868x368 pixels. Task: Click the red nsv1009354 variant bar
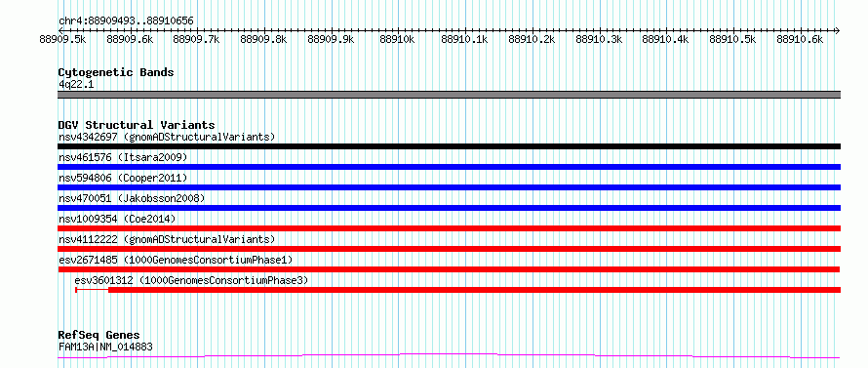click(449, 228)
